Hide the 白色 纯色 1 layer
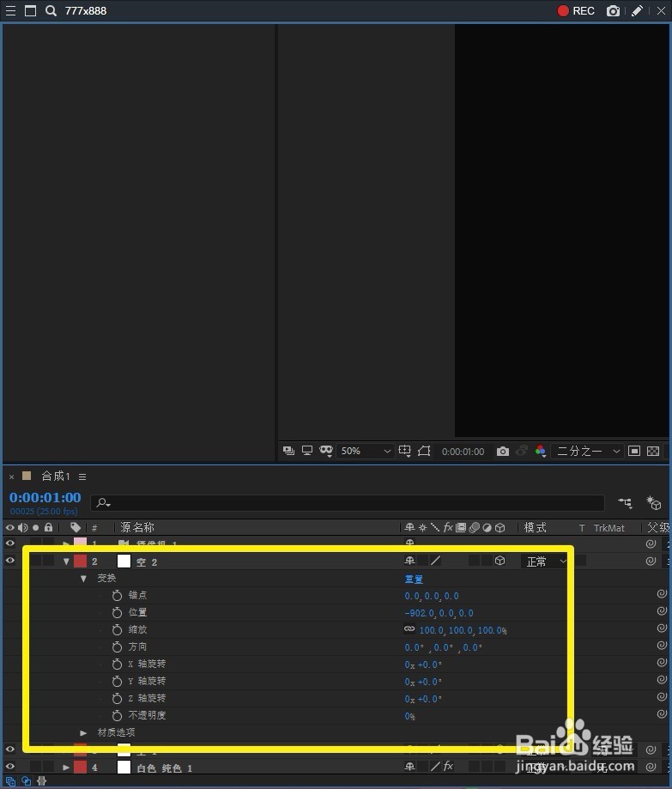The image size is (672, 789). [x=10, y=767]
